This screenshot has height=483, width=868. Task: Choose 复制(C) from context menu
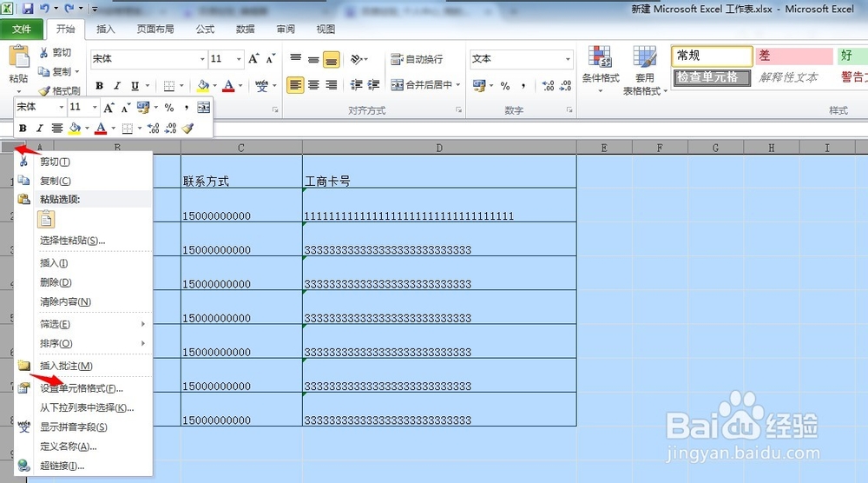coord(83,181)
